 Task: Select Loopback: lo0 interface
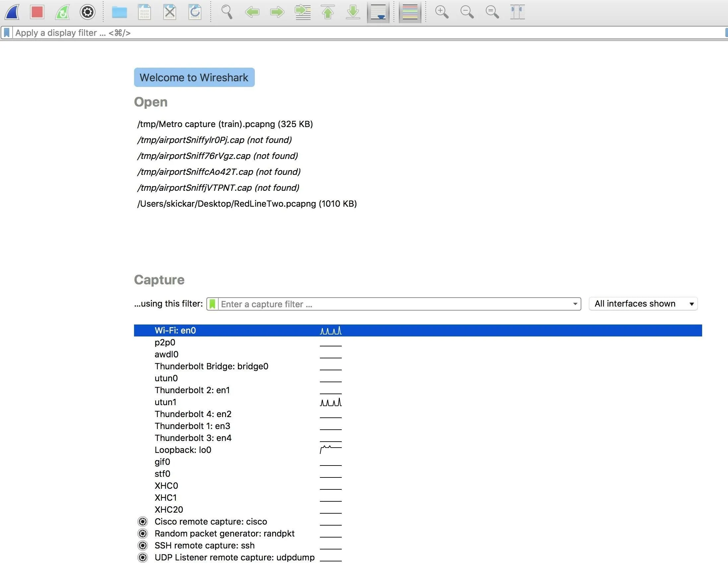418,450
